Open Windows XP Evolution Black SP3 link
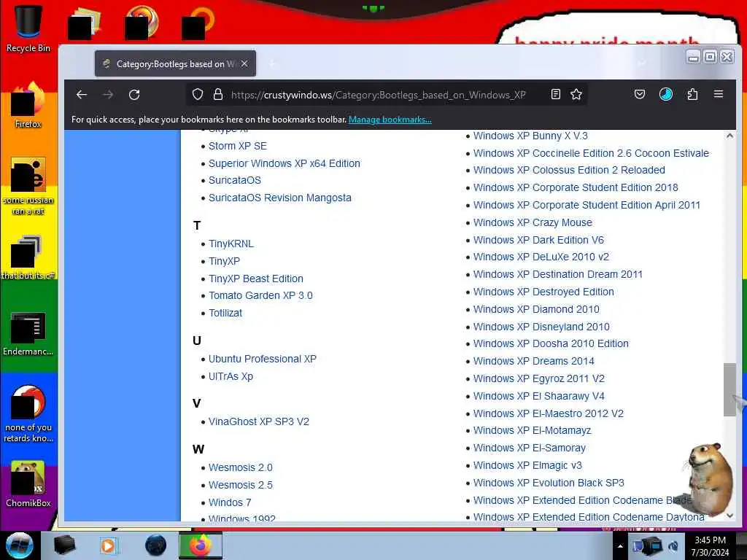The width and height of the screenshot is (747, 560). [x=549, y=483]
